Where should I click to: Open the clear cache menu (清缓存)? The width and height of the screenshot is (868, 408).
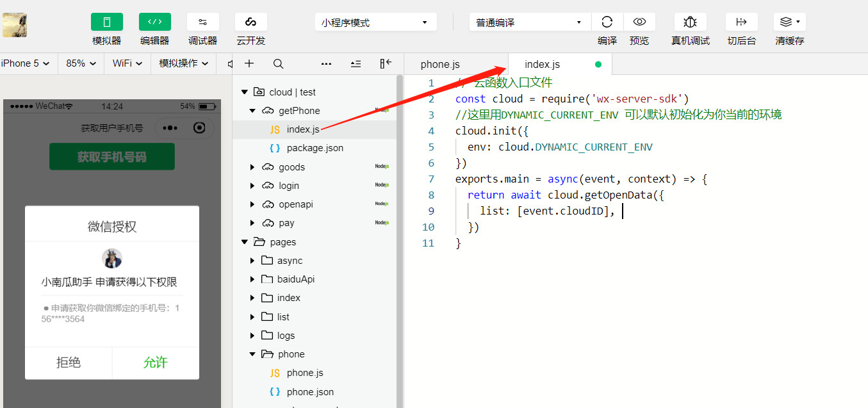click(x=789, y=22)
